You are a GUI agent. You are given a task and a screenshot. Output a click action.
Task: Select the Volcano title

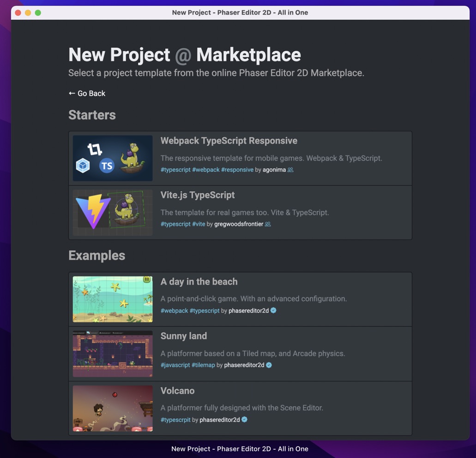pyautogui.click(x=178, y=391)
